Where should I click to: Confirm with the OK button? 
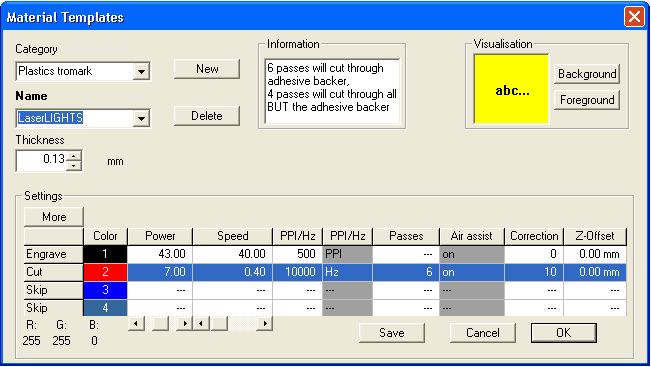point(563,333)
